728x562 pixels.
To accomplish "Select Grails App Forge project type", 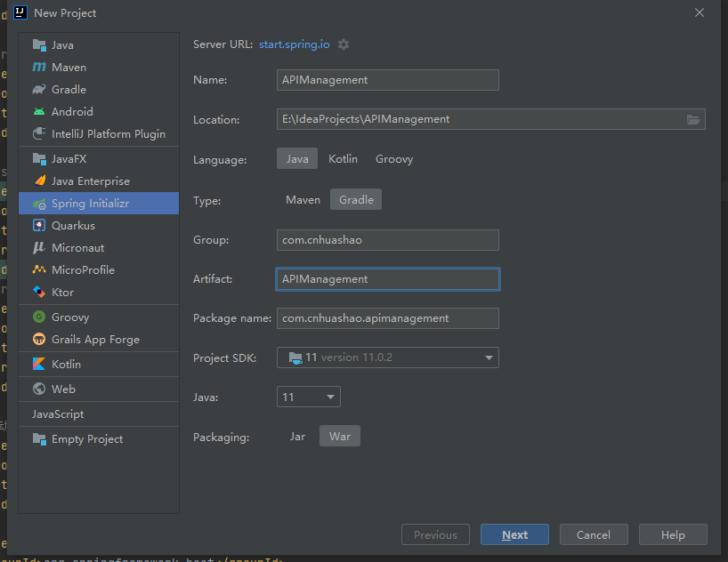I will pyautogui.click(x=99, y=339).
